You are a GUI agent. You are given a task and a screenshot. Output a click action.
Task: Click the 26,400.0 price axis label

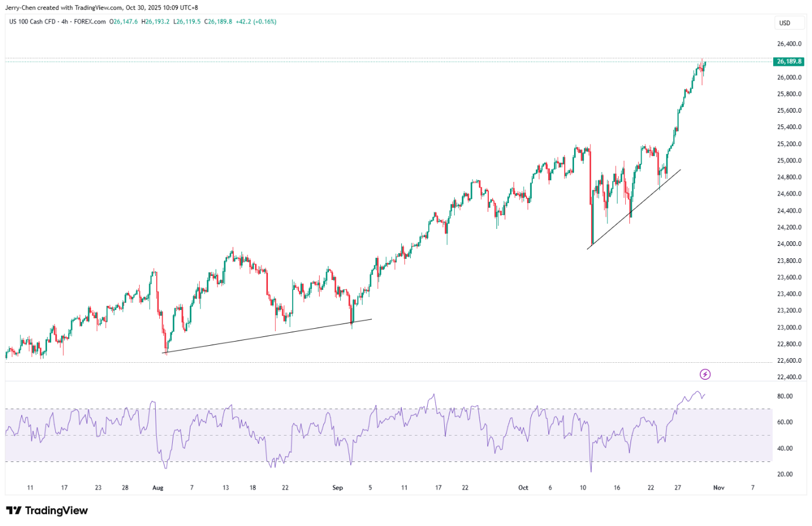[789, 44]
